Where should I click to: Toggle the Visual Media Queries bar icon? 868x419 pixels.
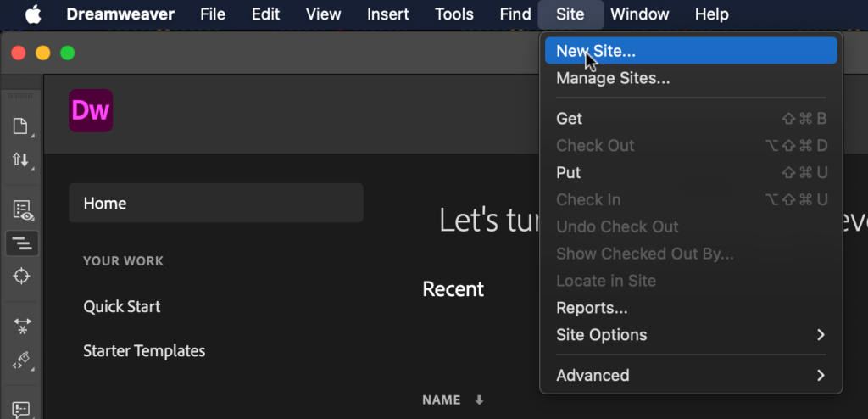coord(21,243)
